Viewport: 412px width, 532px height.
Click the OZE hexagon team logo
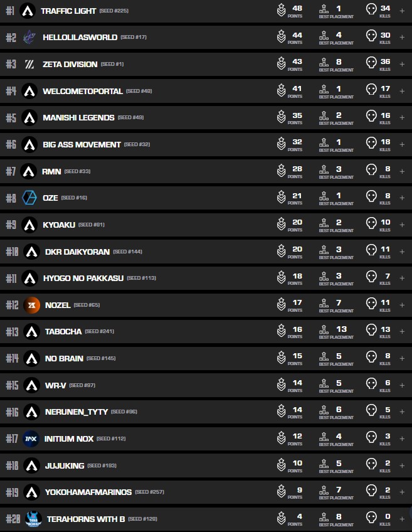point(29,198)
